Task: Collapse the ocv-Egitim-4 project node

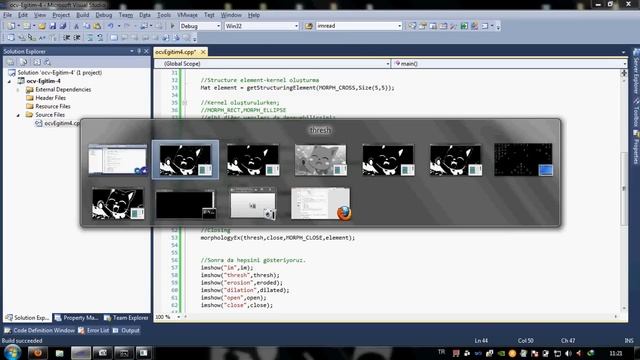Action: [x=10, y=81]
